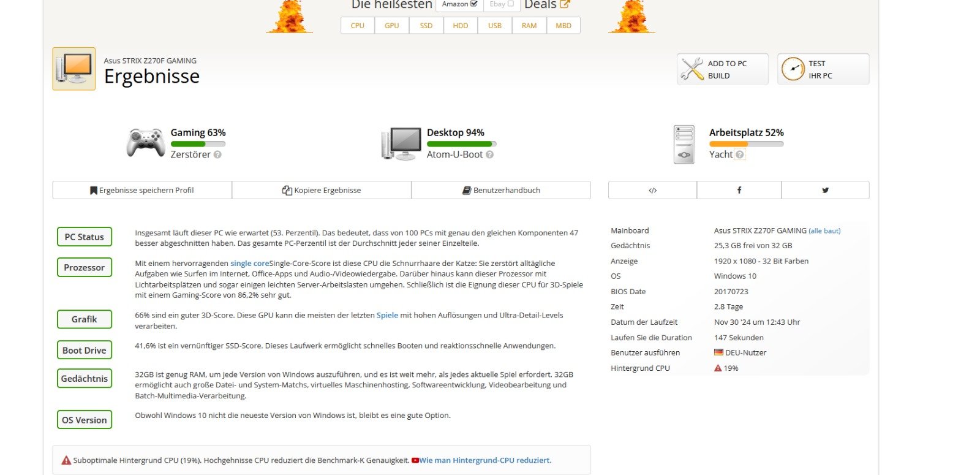Click the speedometer icon in Test Ihr PC

coord(793,69)
